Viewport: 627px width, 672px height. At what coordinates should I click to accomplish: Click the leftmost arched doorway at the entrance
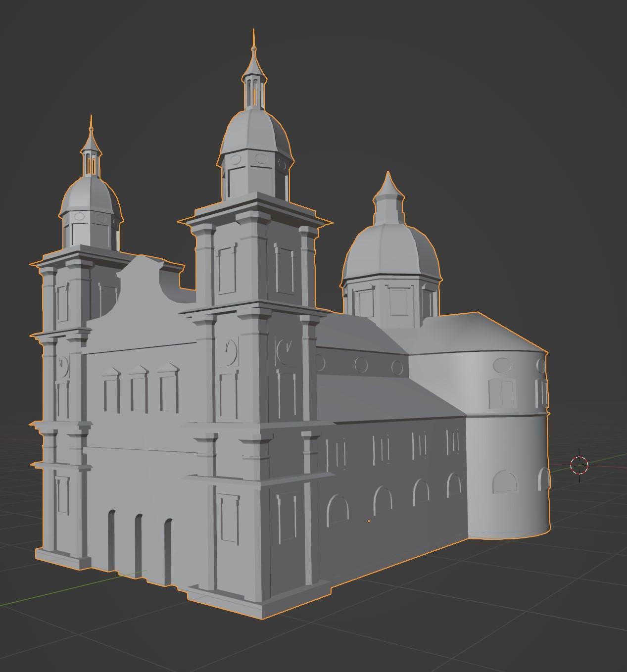click(111, 539)
